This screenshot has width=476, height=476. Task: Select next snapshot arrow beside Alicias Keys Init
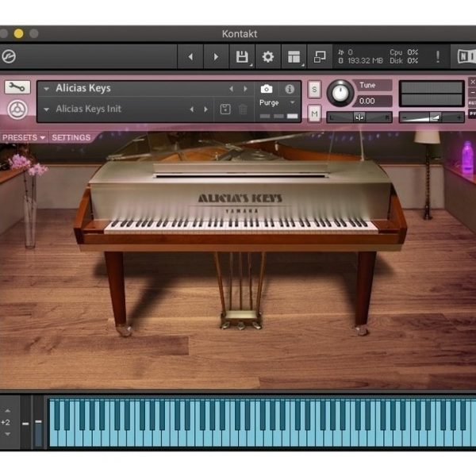tap(205, 109)
